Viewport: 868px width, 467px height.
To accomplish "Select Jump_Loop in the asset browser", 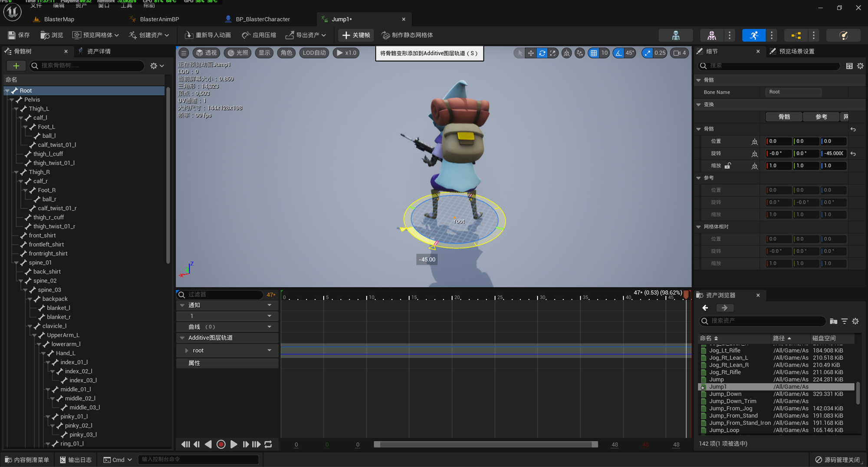I will [x=724, y=430].
